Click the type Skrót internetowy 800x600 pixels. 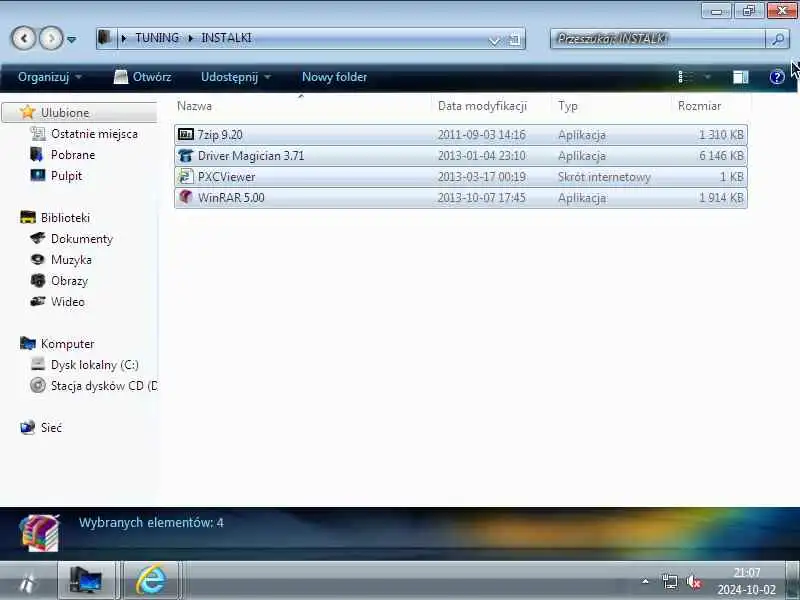[x=604, y=177]
